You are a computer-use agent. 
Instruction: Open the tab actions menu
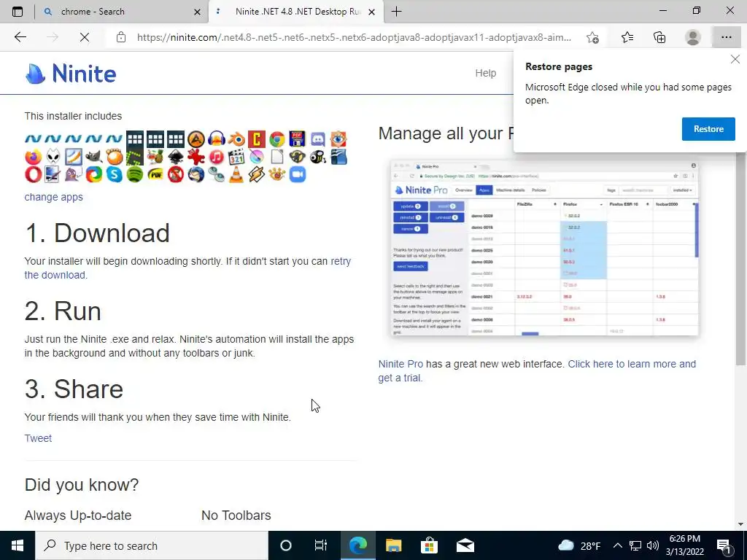tap(18, 12)
